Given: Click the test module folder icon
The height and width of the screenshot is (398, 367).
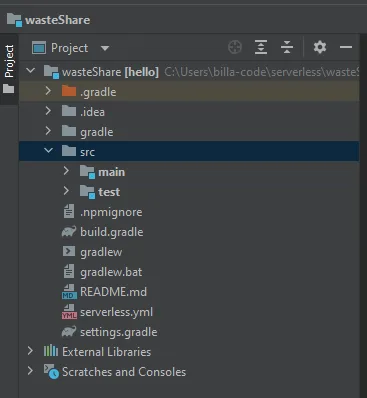Looking at the screenshot, I should [88, 192].
